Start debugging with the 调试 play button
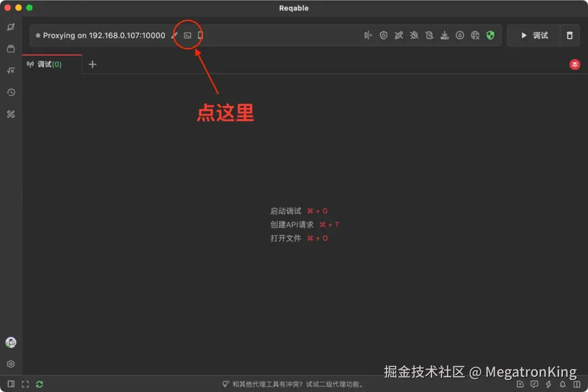 (534, 35)
